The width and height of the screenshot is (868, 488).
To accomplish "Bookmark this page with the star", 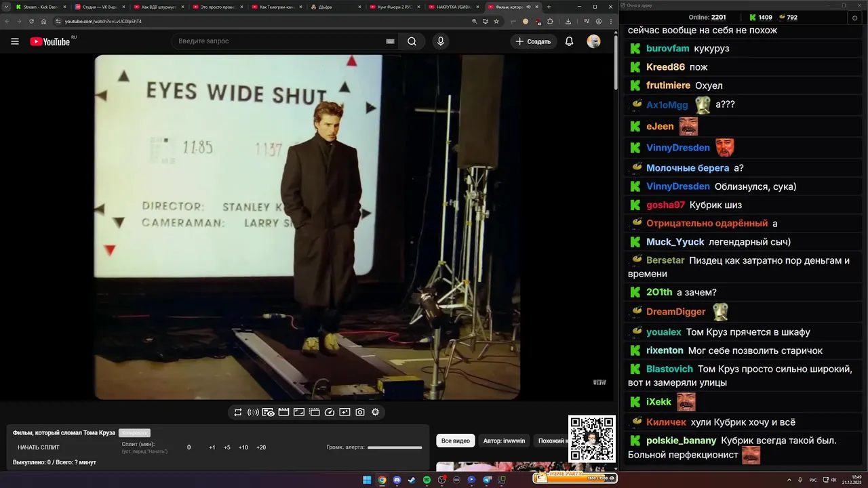I will pos(496,21).
